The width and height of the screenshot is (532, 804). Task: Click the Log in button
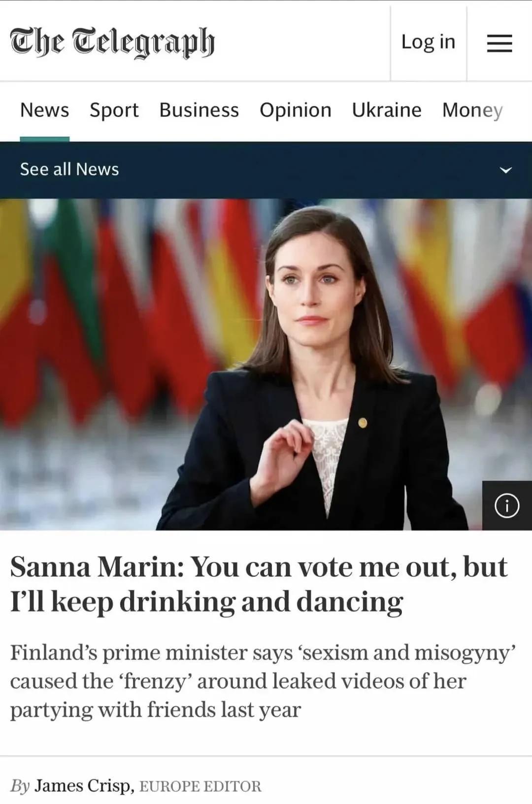point(428,42)
